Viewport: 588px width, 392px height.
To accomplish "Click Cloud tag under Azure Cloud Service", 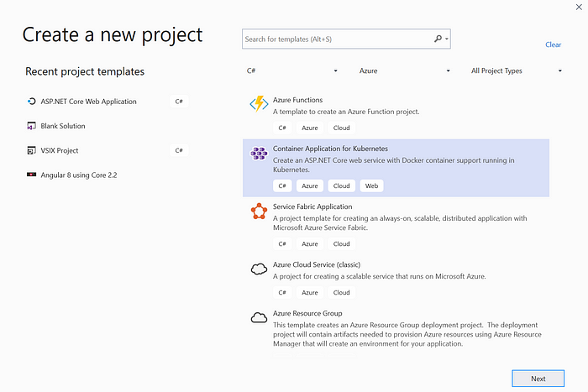I will pyautogui.click(x=341, y=293).
